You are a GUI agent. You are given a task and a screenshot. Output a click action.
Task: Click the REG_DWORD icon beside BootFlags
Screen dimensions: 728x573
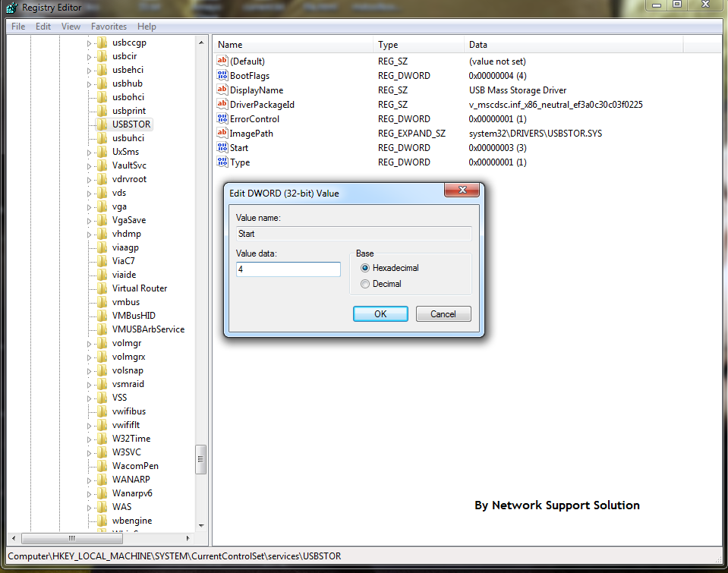click(x=223, y=75)
